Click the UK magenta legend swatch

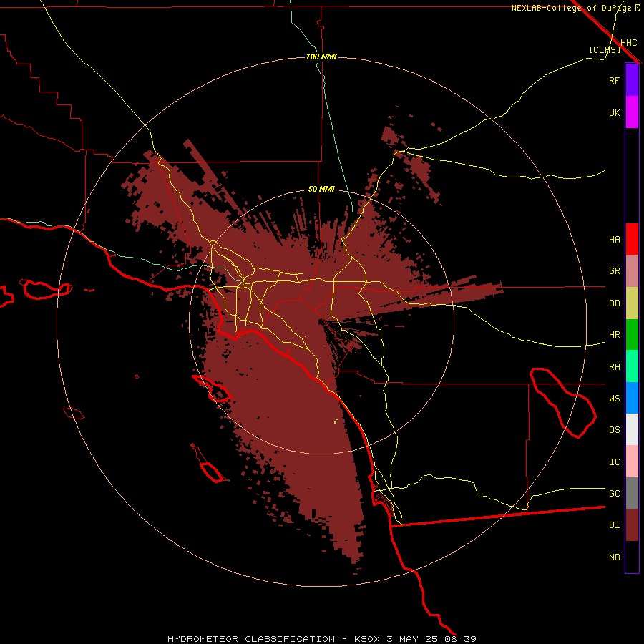tap(632, 112)
